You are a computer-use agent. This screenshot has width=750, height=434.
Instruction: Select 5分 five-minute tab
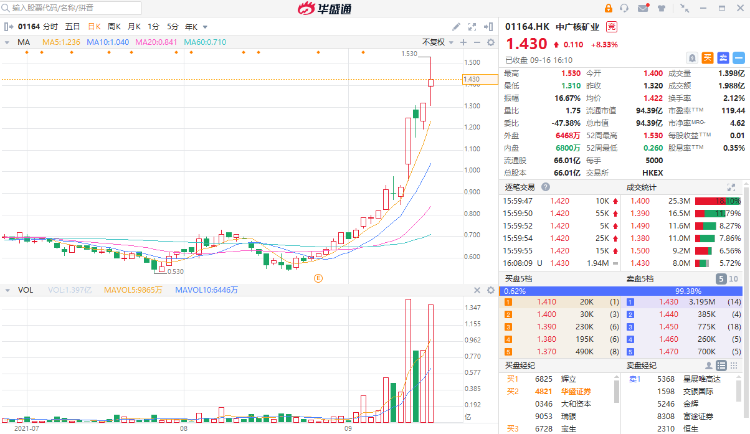tap(173, 27)
